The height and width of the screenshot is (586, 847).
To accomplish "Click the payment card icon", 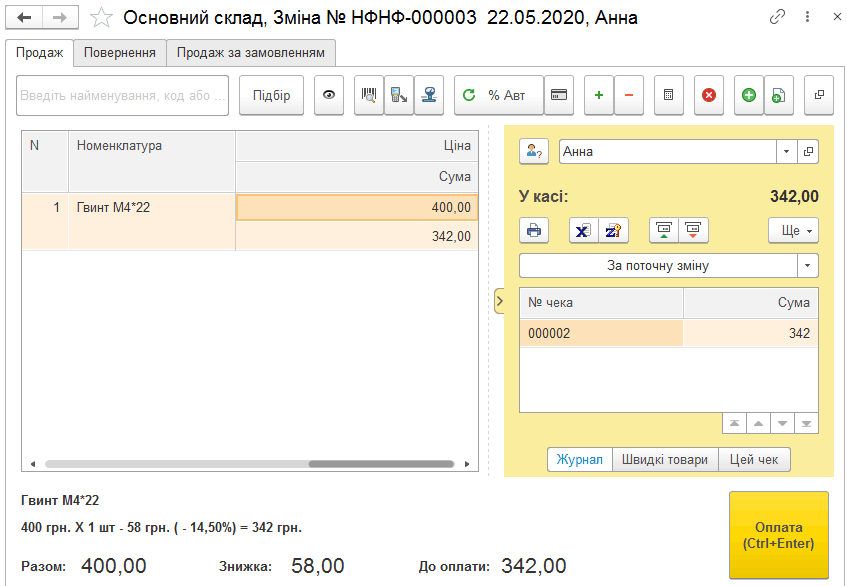I will pyautogui.click(x=559, y=95).
